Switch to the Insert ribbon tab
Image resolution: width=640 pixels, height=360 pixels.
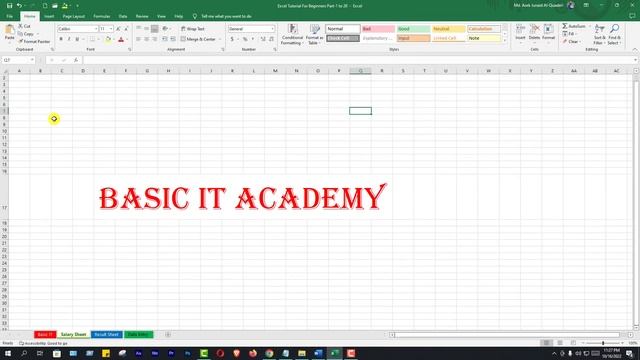pyautogui.click(x=49, y=16)
